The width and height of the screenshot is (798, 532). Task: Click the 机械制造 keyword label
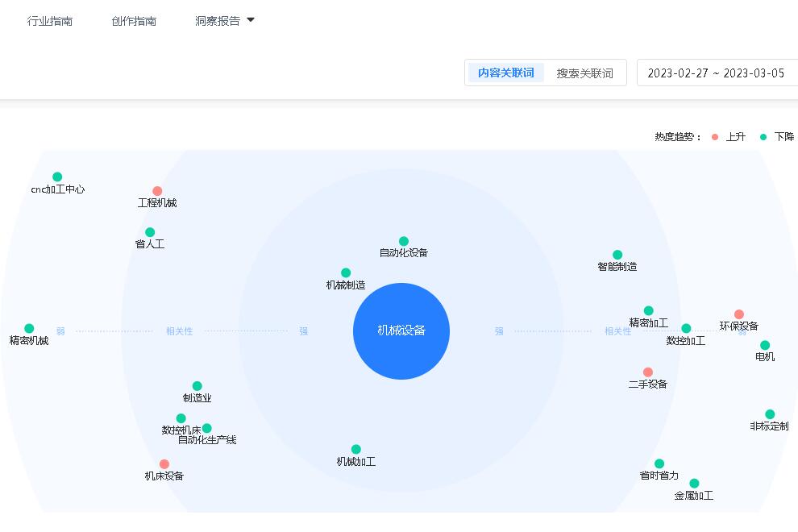click(346, 285)
